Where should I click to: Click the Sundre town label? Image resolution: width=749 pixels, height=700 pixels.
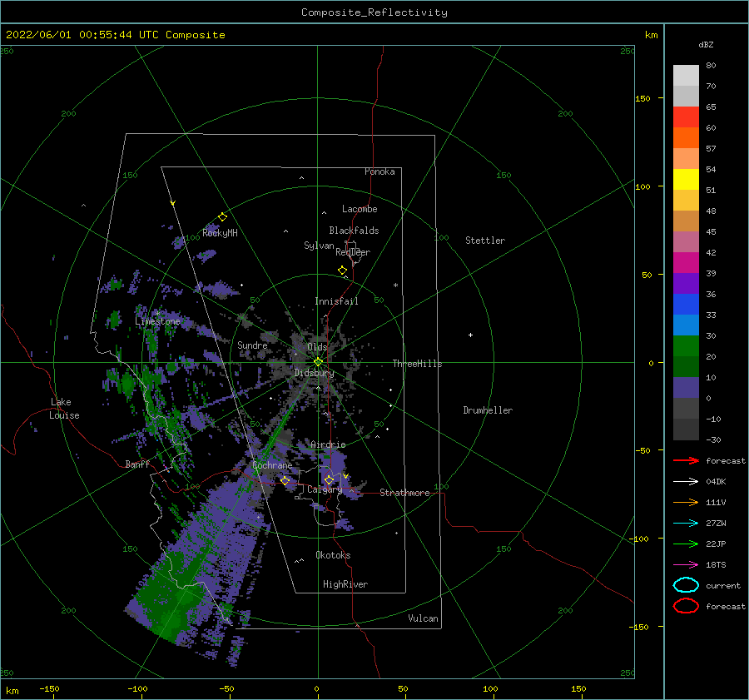[252, 345]
